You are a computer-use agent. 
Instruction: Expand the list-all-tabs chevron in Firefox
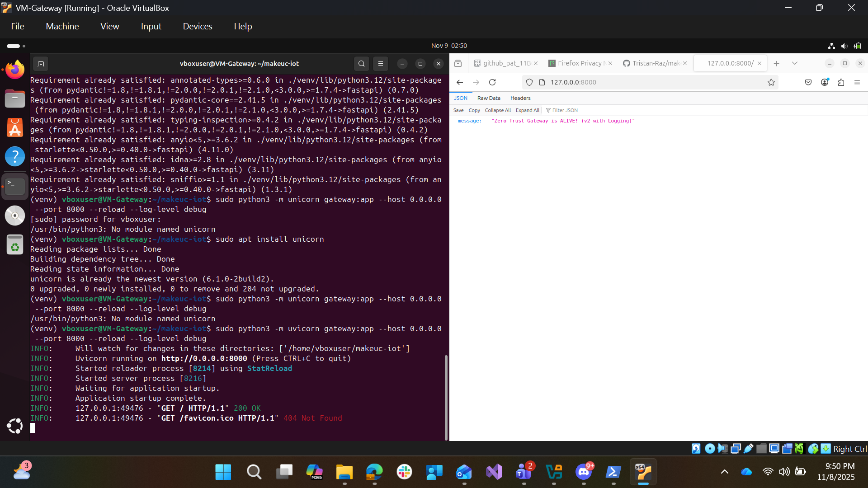coord(795,63)
